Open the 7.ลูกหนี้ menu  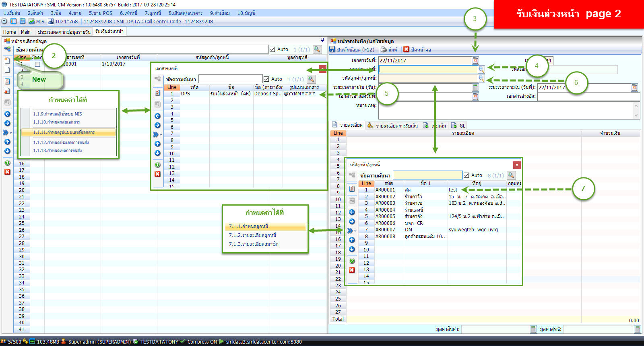tap(153, 13)
